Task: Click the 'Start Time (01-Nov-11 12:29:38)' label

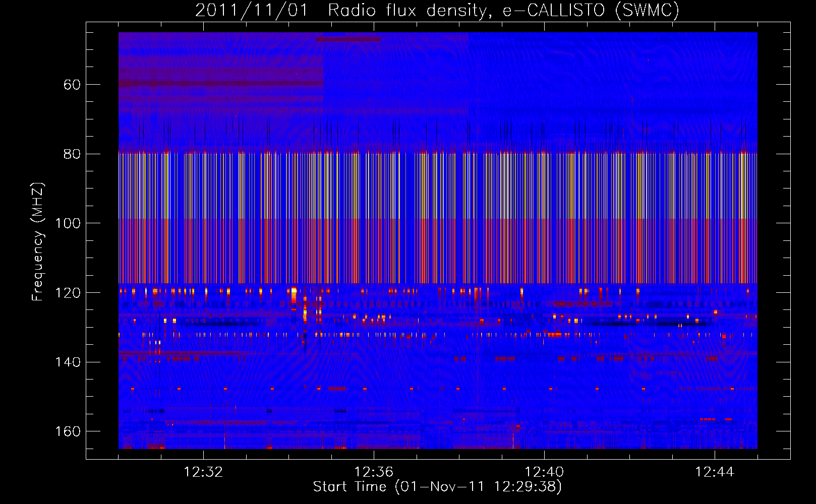Action: click(x=437, y=487)
